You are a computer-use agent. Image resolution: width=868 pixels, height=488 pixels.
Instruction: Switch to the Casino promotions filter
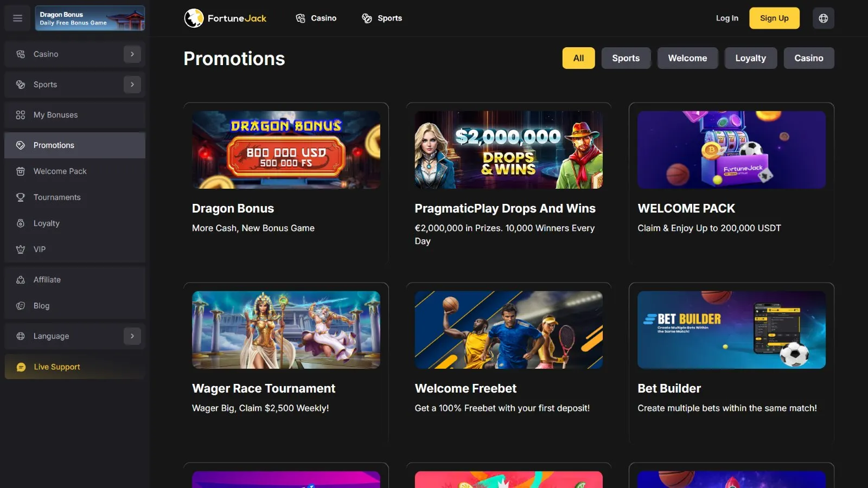click(808, 58)
